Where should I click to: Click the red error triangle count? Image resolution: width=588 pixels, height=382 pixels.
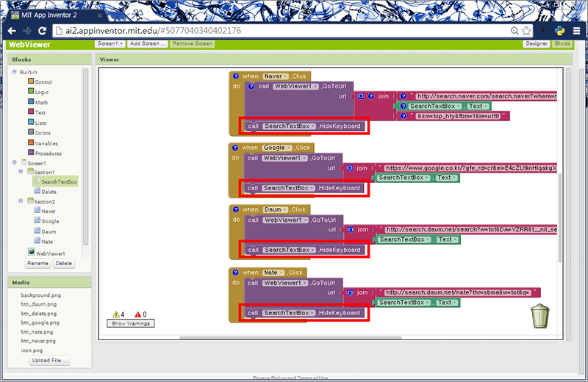140,314
